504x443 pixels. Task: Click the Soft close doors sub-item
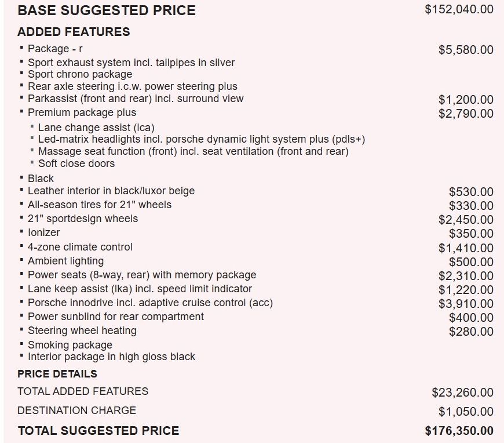(76, 164)
